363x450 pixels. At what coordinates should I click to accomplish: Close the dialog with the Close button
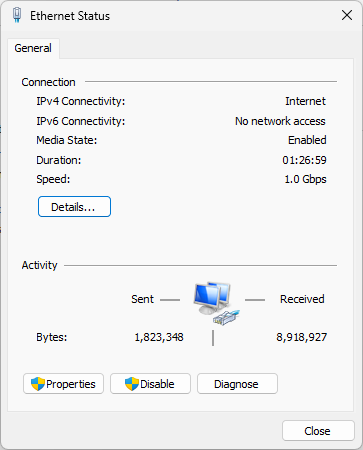[x=318, y=431]
